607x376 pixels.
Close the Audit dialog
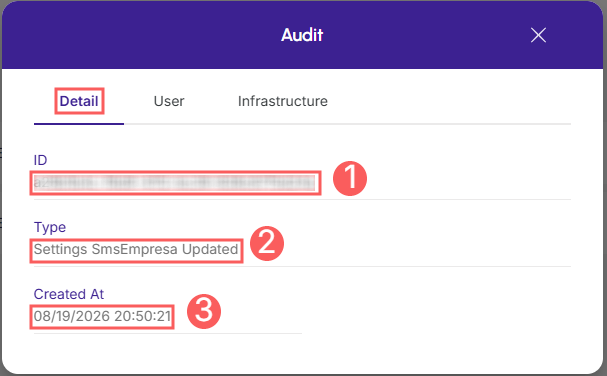point(538,35)
